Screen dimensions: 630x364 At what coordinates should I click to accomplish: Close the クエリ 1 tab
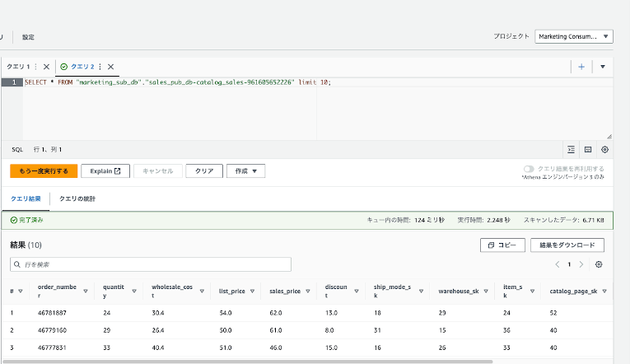(x=47, y=67)
